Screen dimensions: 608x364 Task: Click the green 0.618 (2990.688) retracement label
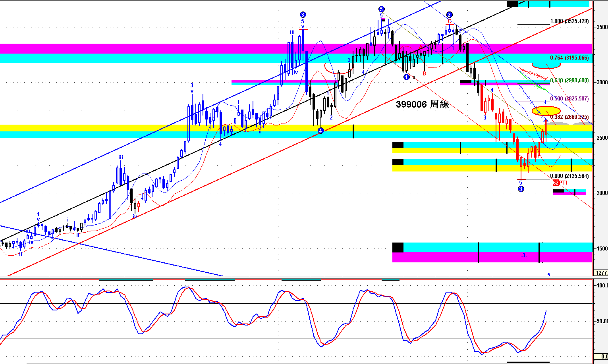tap(569, 81)
